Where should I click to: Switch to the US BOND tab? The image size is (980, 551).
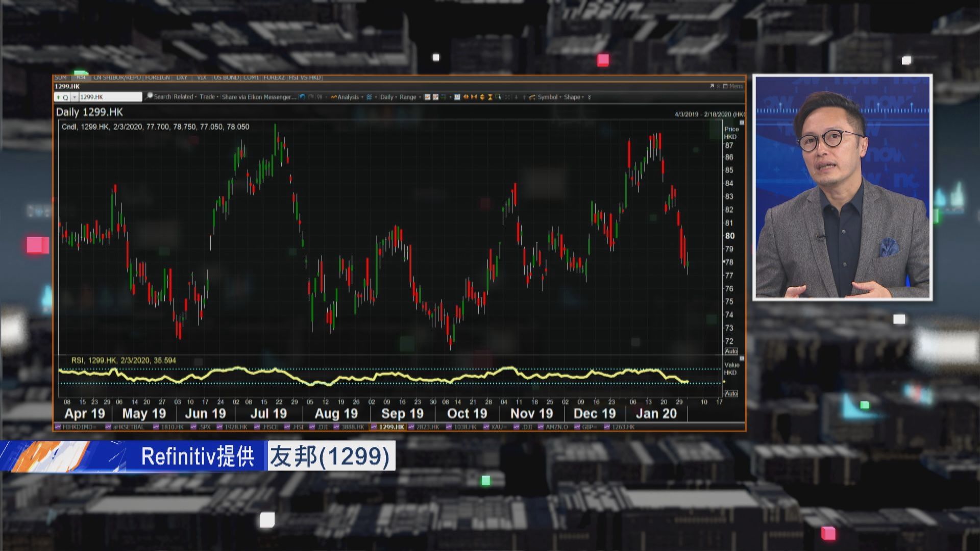coord(225,78)
